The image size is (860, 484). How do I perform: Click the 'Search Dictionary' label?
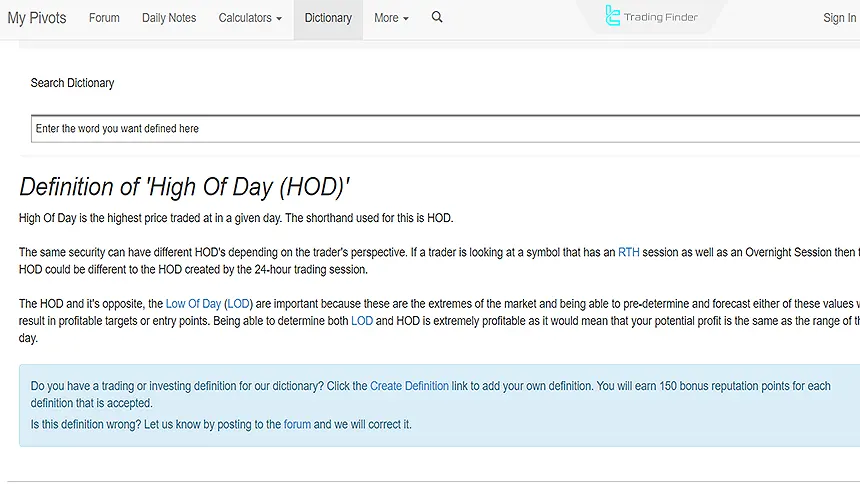[x=72, y=83]
